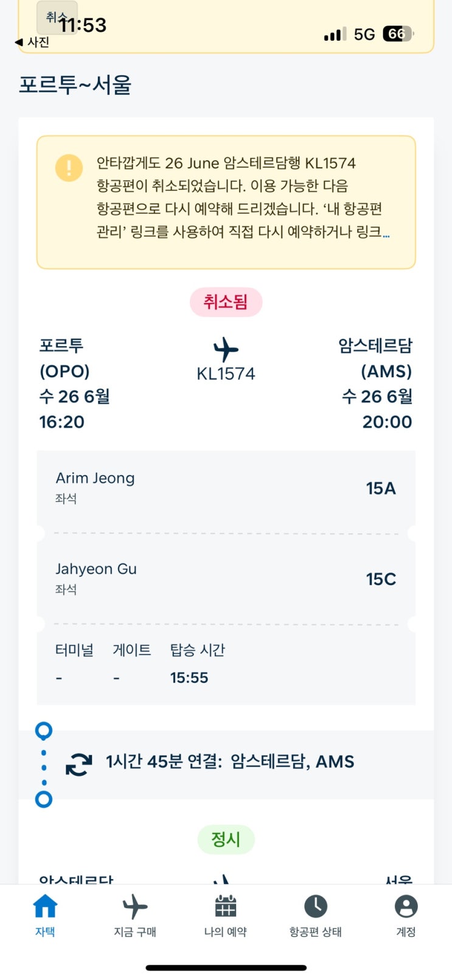Tap the 취소됨 status badge
This screenshot has height=980, width=452.
(226, 302)
